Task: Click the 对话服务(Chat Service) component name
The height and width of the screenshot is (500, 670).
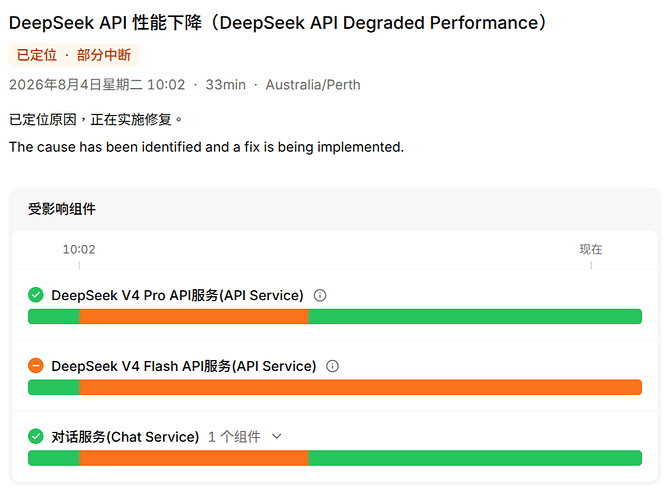Action: click(x=125, y=437)
